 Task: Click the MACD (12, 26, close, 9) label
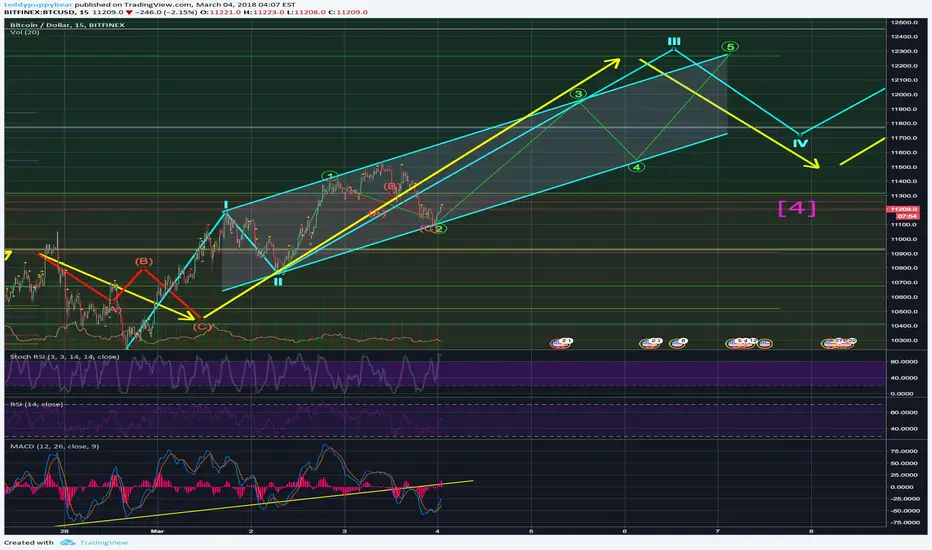pyautogui.click(x=55, y=447)
